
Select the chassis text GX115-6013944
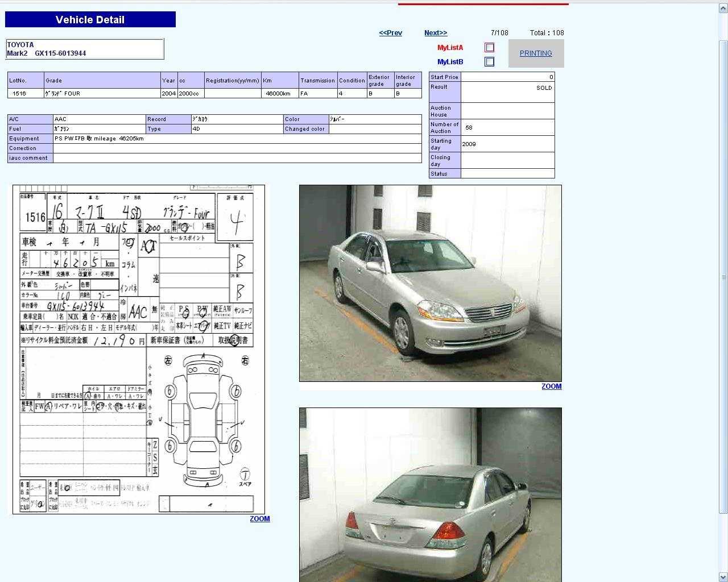[x=60, y=53]
